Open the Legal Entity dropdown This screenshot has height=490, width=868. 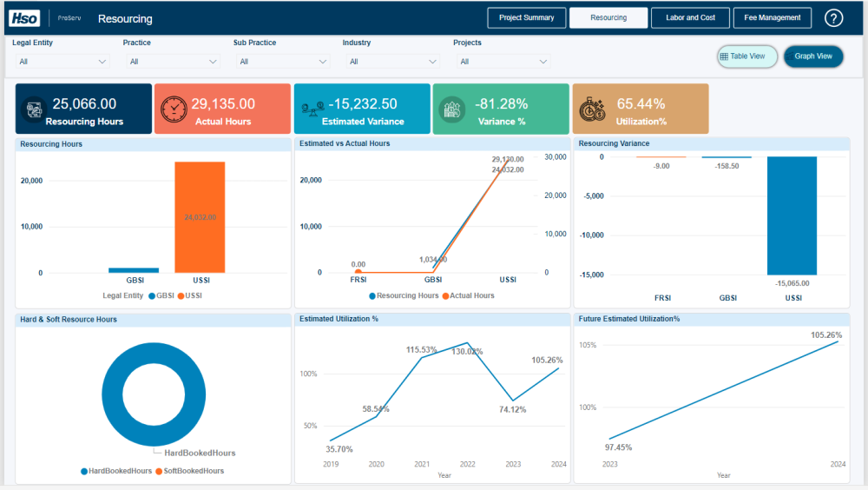coord(62,62)
